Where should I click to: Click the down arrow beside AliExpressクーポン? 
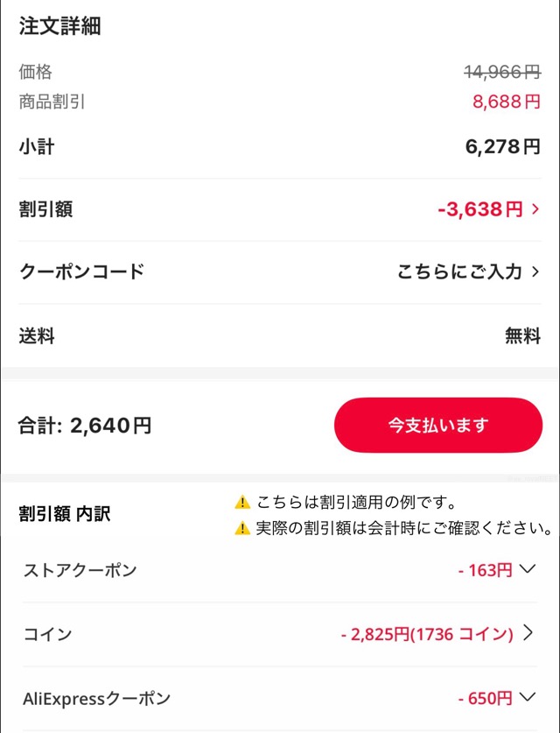(526, 698)
